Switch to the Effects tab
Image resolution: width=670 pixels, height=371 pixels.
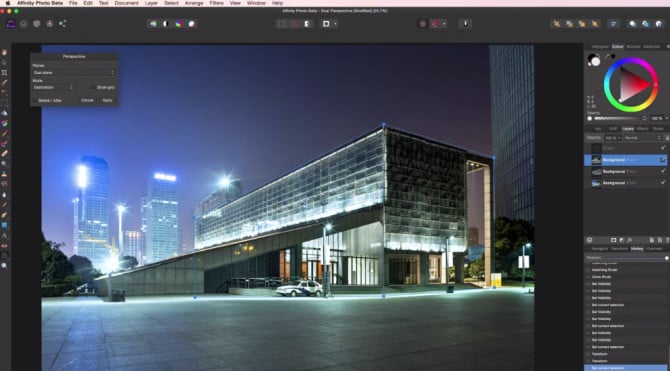tap(642, 129)
